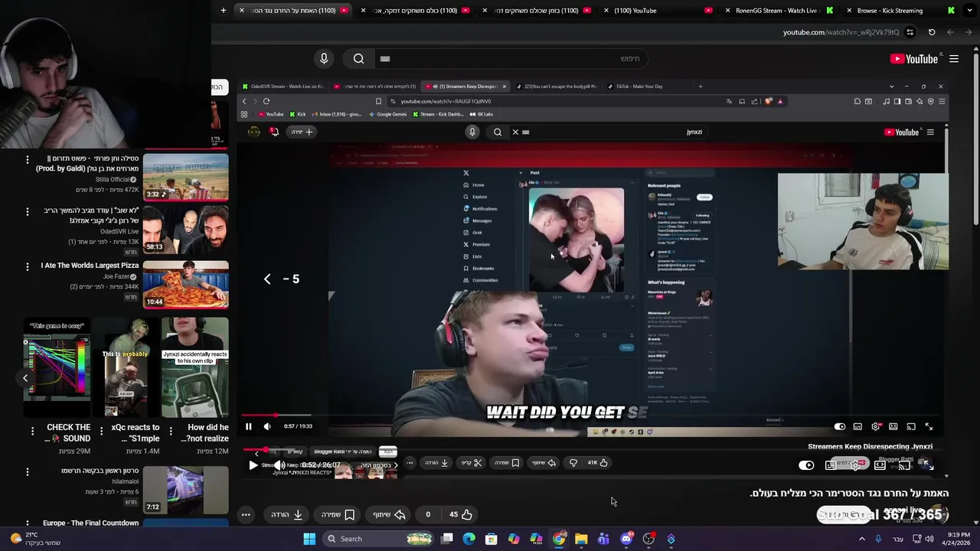Viewport: 980px width, 551px height.
Task: Click the create (יצירה +) button in inner YouTube
Action: [x=302, y=132]
